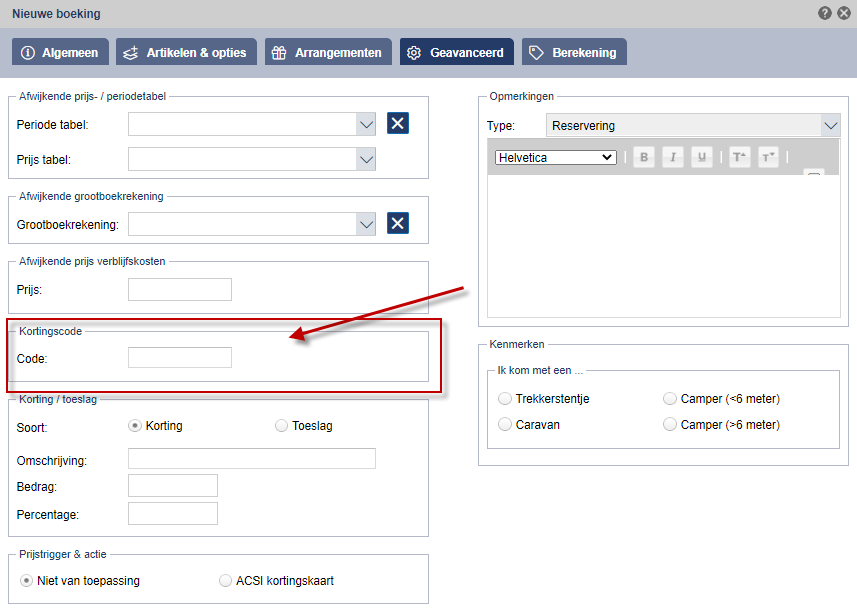Viewport: 857px width, 615px height.
Task: Decrease font size in remarks editor
Action: pyautogui.click(x=768, y=157)
